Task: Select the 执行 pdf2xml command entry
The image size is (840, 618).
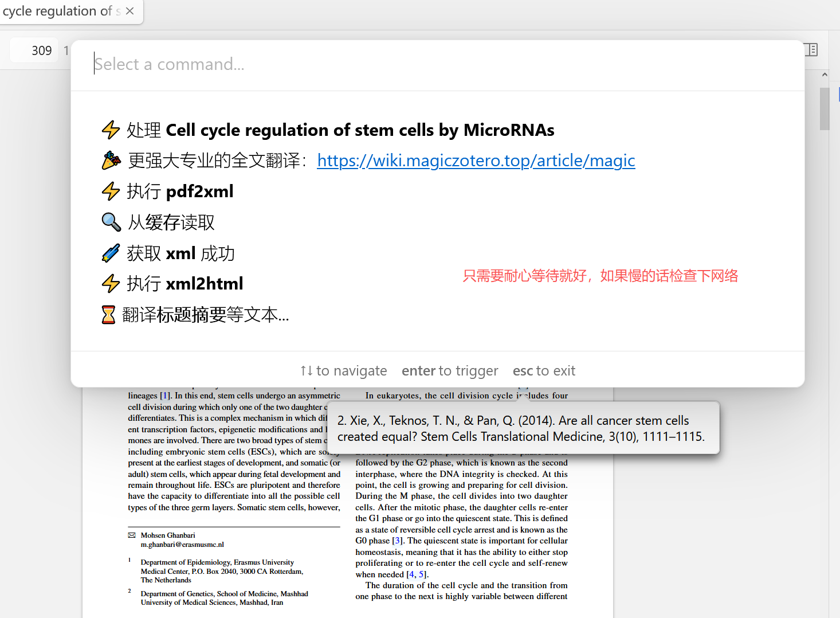Action: pos(180,191)
